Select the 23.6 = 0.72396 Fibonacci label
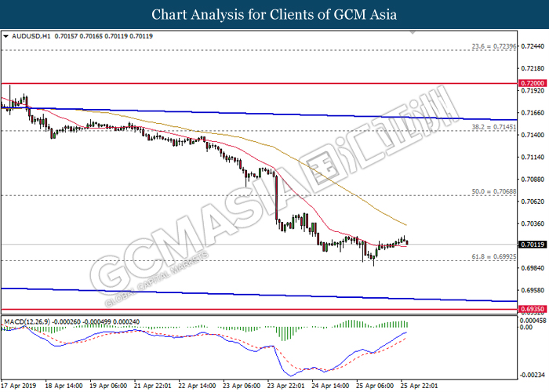This screenshot has width=549, height=392. point(493,46)
